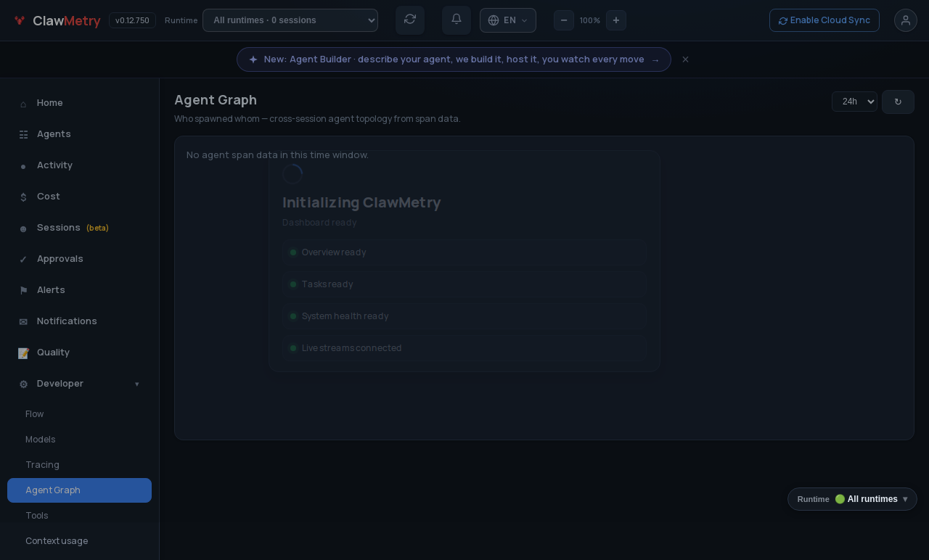Open the user profile avatar icon
Viewport: 929px width, 560px height.
pyautogui.click(x=906, y=20)
